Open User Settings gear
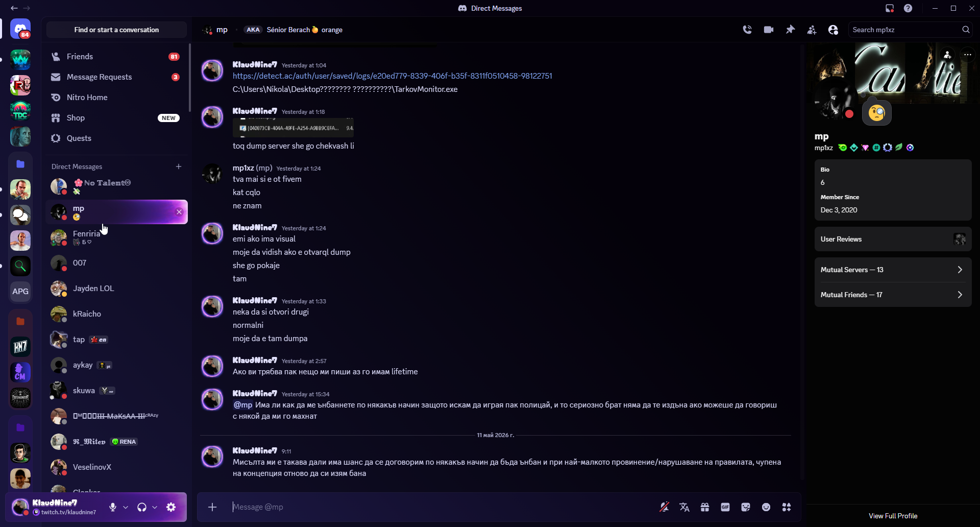The image size is (980, 527). (x=171, y=507)
